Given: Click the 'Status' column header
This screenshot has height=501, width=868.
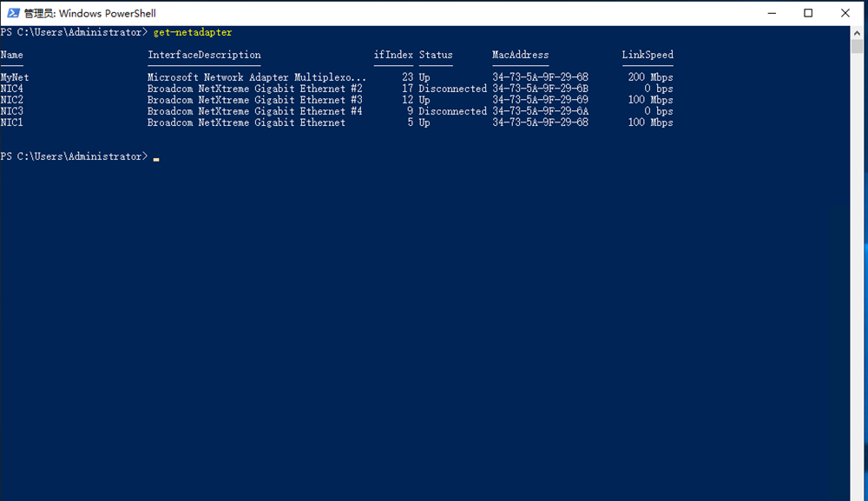Looking at the screenshot, I should point(436,55).
